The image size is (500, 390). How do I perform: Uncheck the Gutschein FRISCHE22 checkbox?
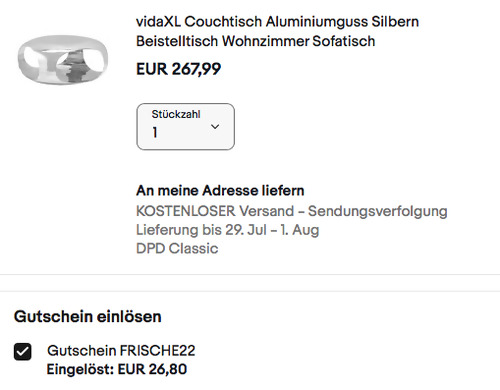point(23,352)
